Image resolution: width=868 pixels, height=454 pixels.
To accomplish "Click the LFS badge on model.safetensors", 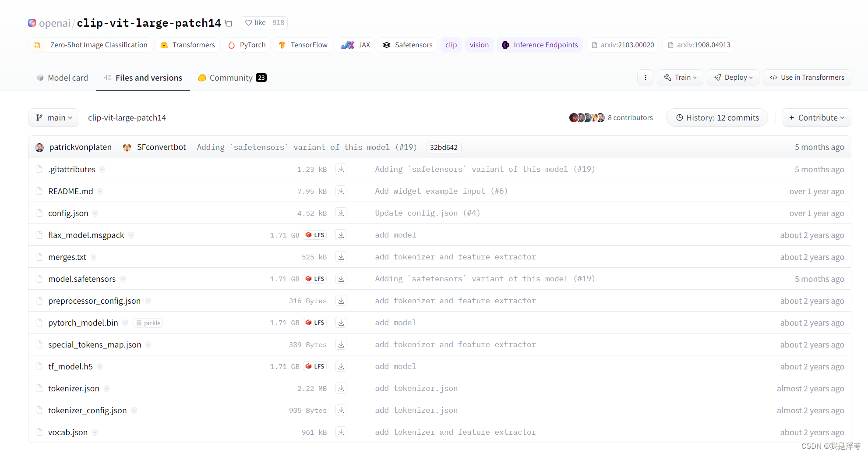I will coord(315,279).
